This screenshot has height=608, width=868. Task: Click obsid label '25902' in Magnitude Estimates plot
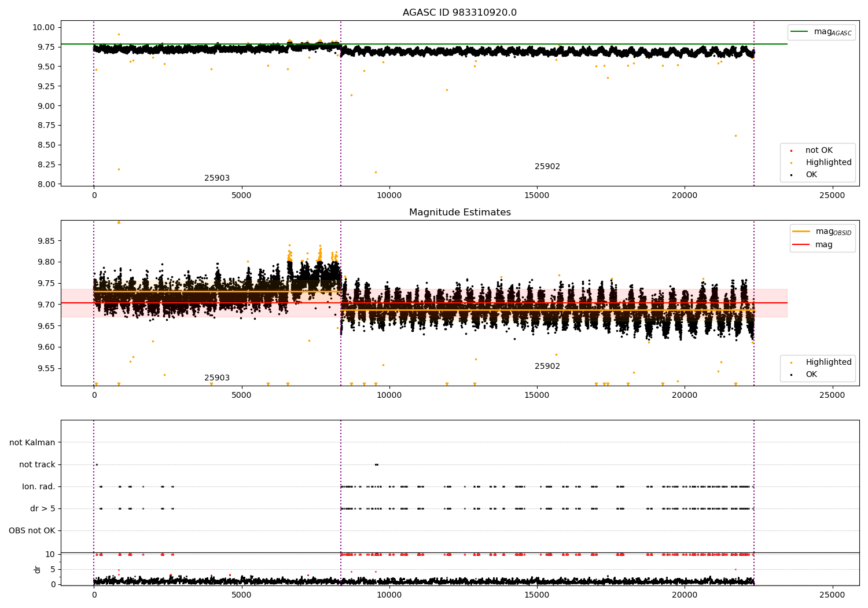547,367
